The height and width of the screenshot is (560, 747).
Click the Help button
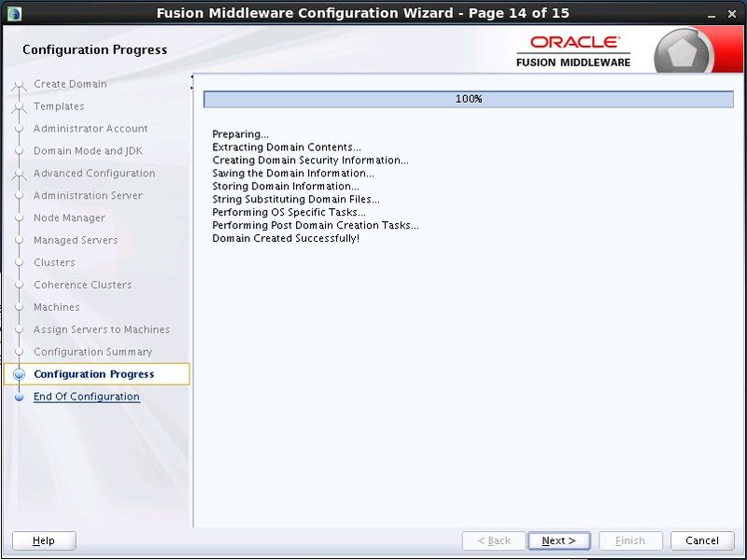tap(44, 540)
